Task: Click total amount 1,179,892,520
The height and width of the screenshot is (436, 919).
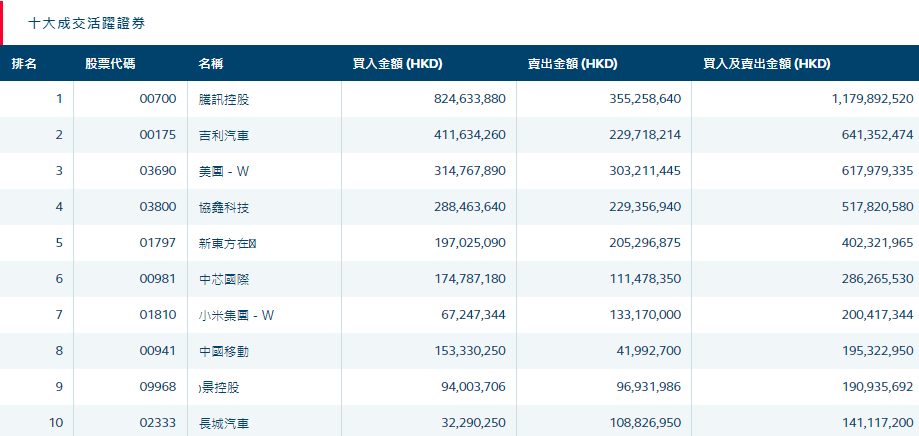Action: click(x=872, y=99)
